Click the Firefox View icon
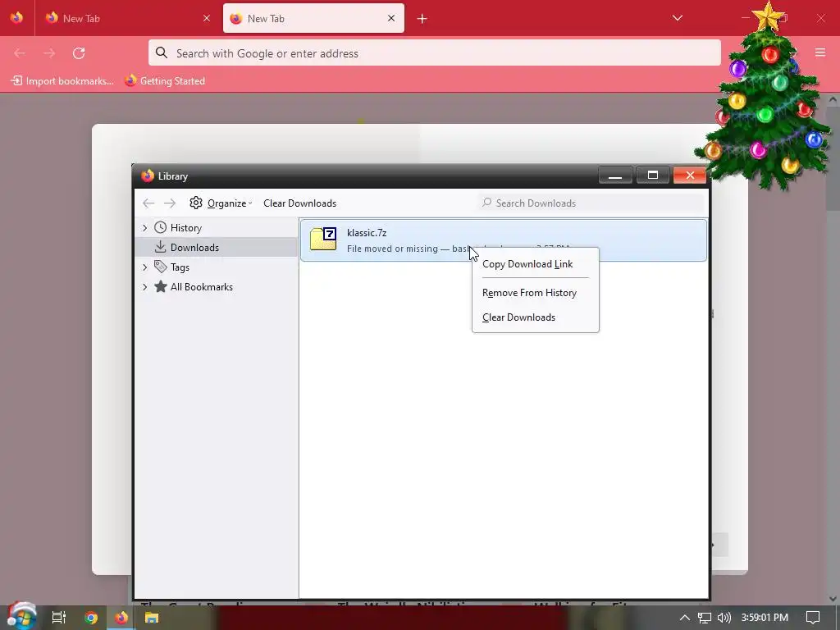The width and height of the screenshot is (840, 630). 16,18
